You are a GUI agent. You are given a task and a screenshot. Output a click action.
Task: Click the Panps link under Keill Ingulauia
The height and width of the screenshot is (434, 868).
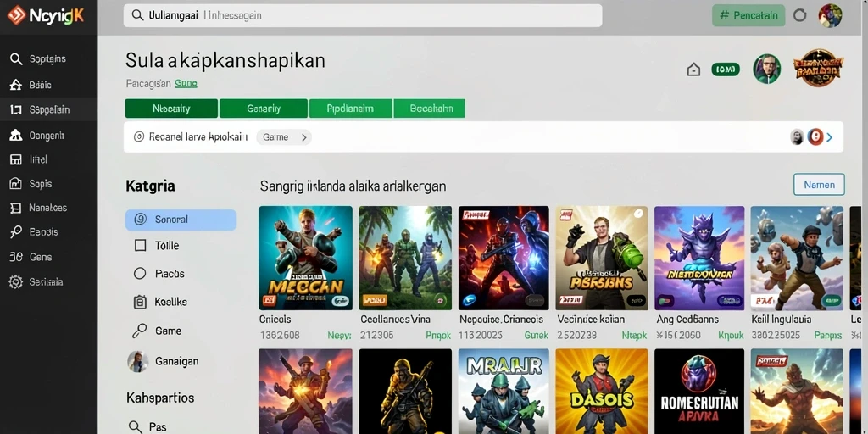point(828,336)
